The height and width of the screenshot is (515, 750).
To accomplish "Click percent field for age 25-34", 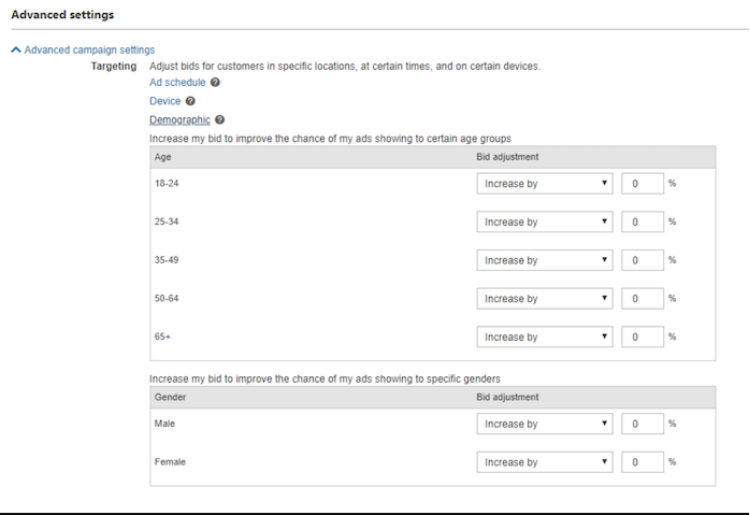I will coord(642,222).
